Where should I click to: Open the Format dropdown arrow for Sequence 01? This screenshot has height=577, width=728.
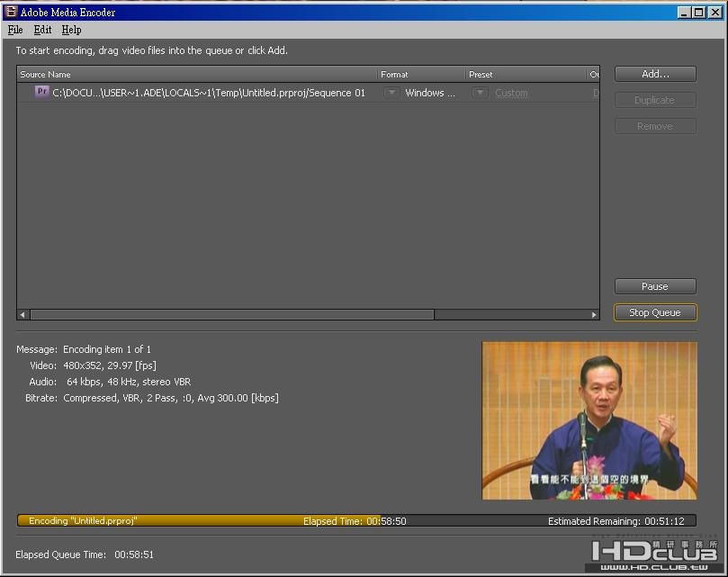391,93
